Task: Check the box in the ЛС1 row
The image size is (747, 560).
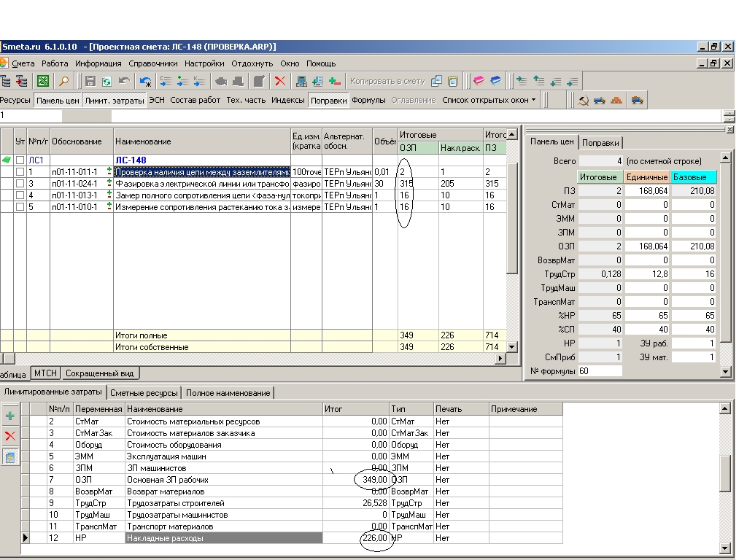Action: 20,160
